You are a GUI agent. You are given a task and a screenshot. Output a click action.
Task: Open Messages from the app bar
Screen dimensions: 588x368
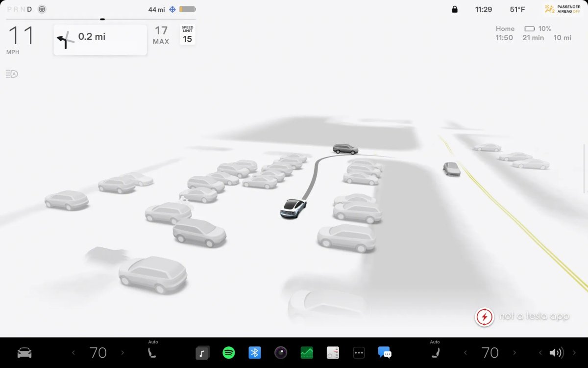385,352
